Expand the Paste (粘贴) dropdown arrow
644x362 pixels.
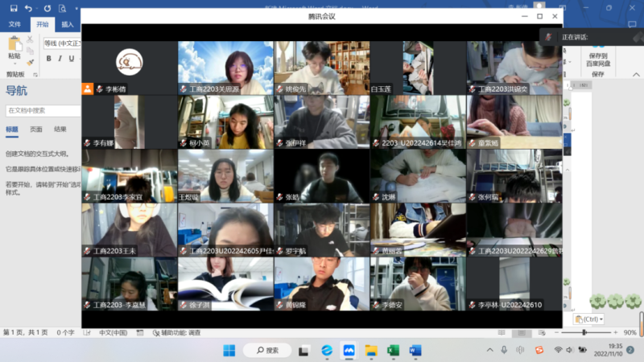point(14,64)
